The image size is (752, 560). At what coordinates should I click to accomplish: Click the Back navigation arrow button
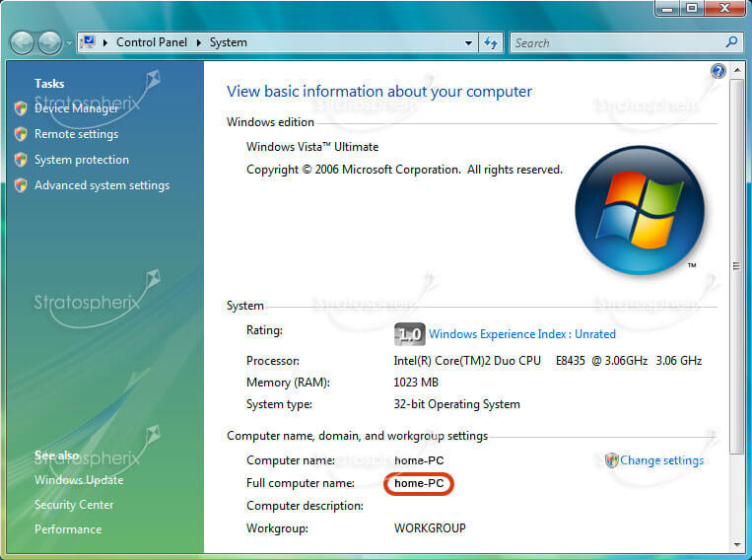(22, 42)
